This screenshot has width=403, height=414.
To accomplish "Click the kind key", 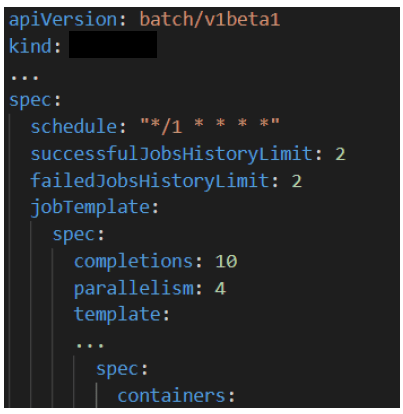I will point(30,46).
